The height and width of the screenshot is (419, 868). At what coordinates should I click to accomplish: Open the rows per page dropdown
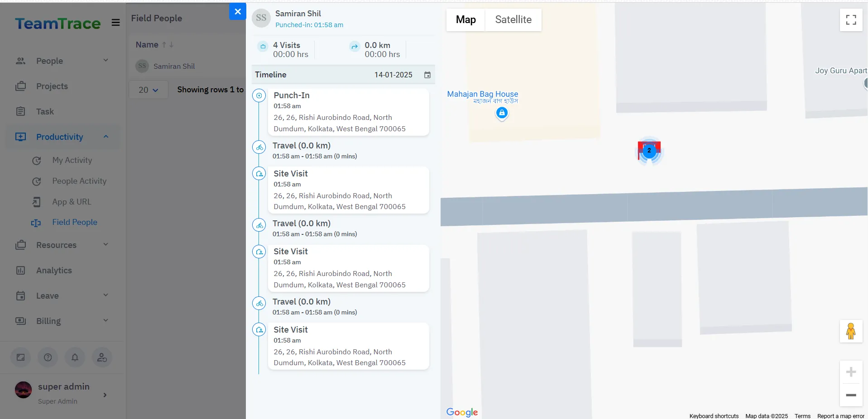point(148,90)
